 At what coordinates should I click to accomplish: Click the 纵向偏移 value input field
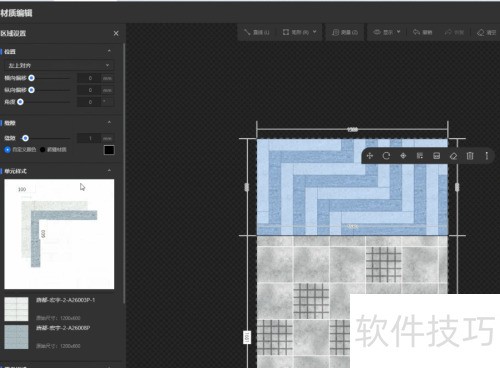click(89, 90)
